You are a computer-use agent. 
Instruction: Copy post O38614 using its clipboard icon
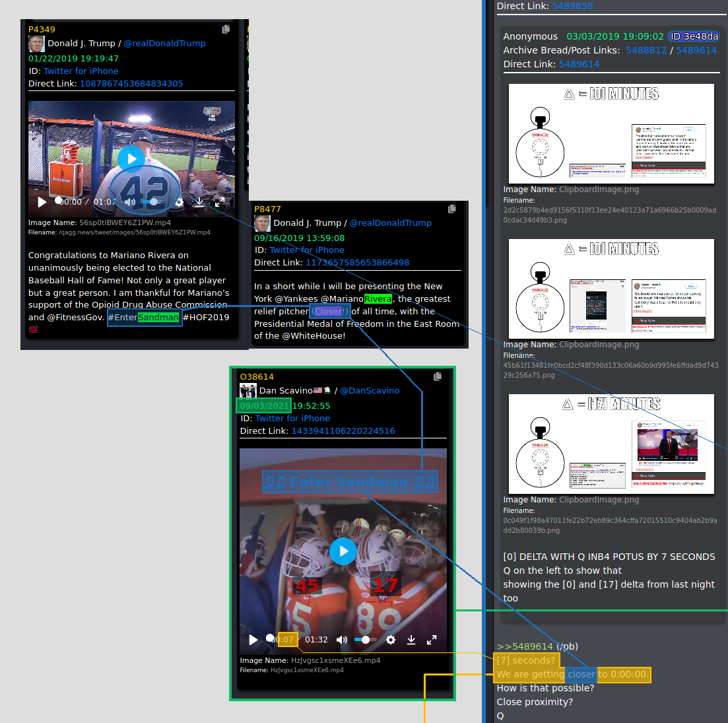click(438, 376)
